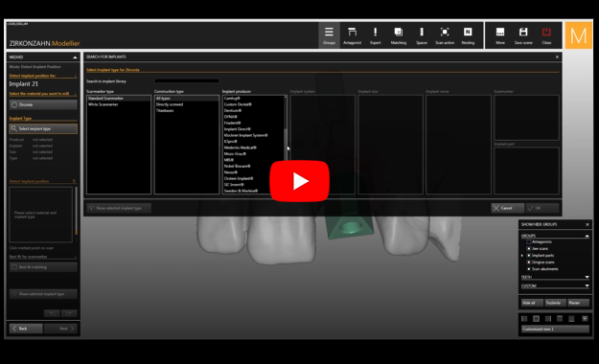This screenshot has height=364, width=599.
Task: Close the Show/Hide Groups panel
Action: tap(587, 224)
